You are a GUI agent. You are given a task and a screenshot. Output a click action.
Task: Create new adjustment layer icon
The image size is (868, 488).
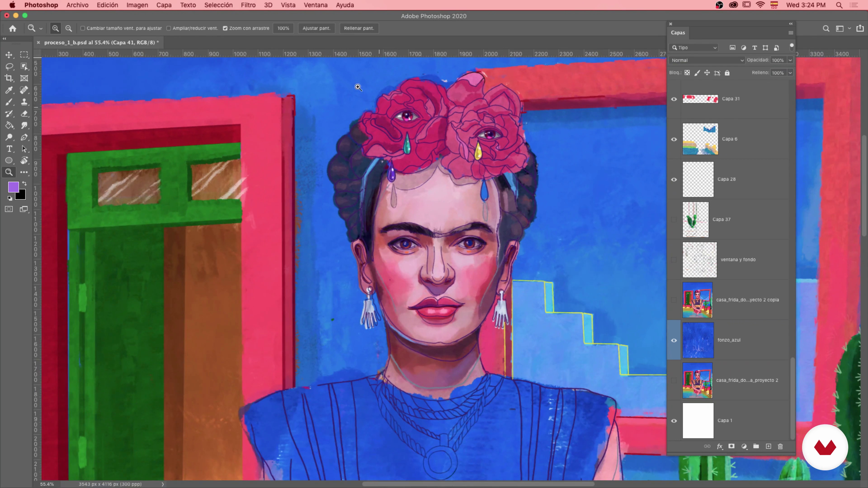pos(744,446)
